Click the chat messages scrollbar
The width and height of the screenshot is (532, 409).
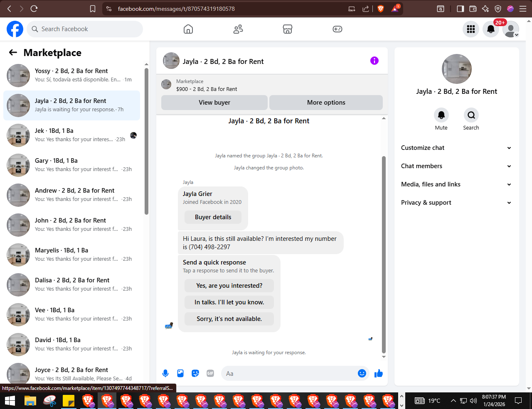click(x=384, y=255)
